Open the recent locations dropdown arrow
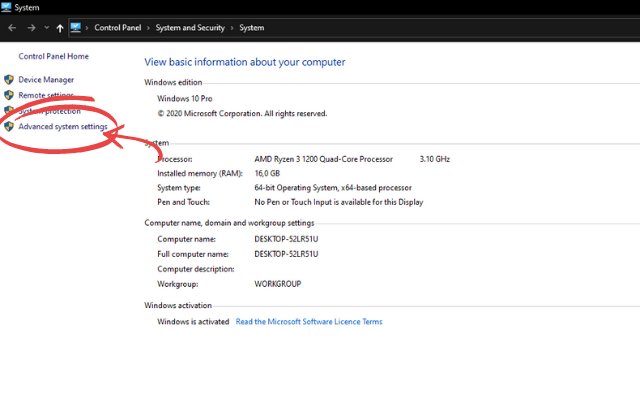The image size is (640, 420). (47, 28)
